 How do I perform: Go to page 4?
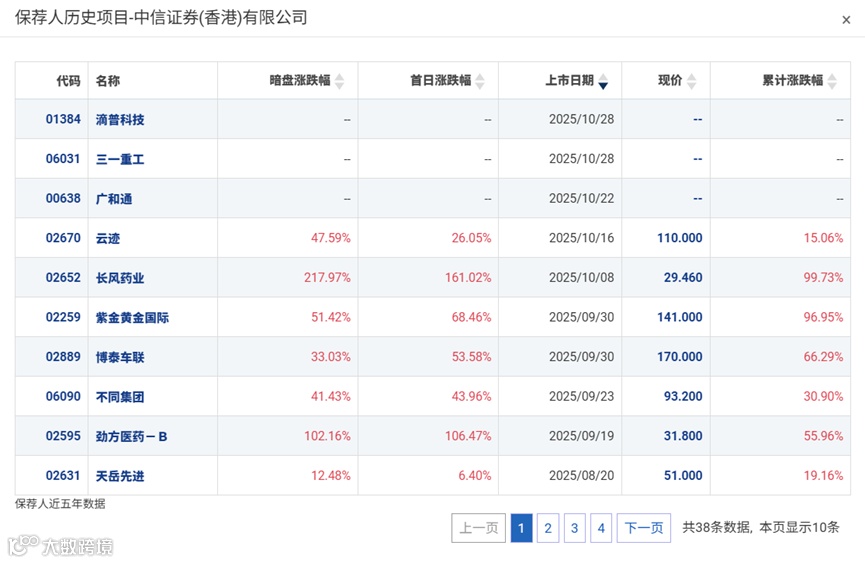(x=601, y=528)
